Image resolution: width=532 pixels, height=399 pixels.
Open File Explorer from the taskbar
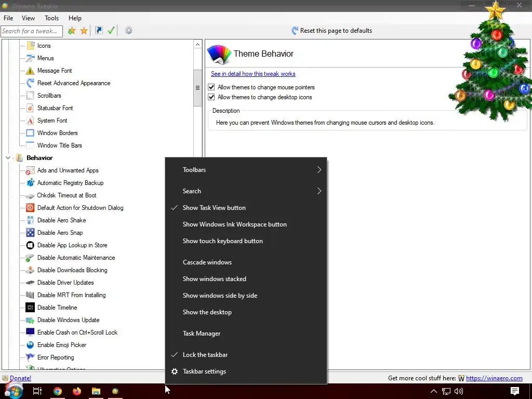[96, 391]
